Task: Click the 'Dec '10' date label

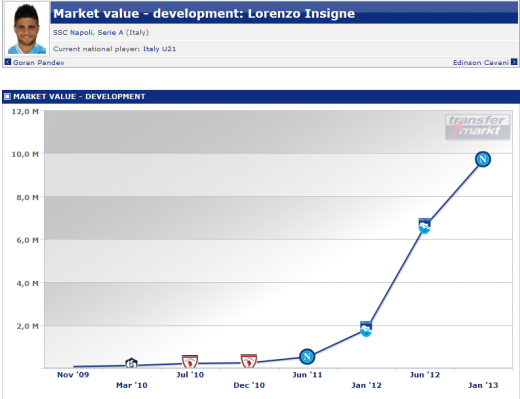Action: click(x=249, y=385)
